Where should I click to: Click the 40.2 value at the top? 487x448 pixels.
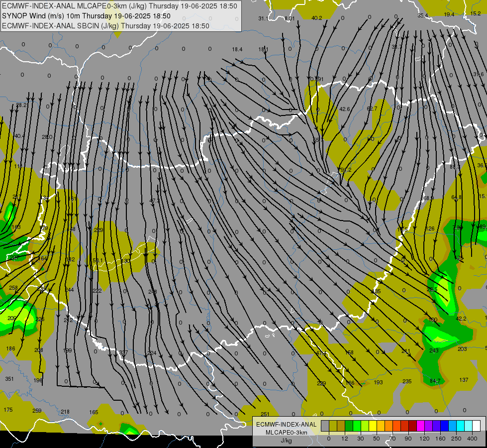tap(317, 18)
